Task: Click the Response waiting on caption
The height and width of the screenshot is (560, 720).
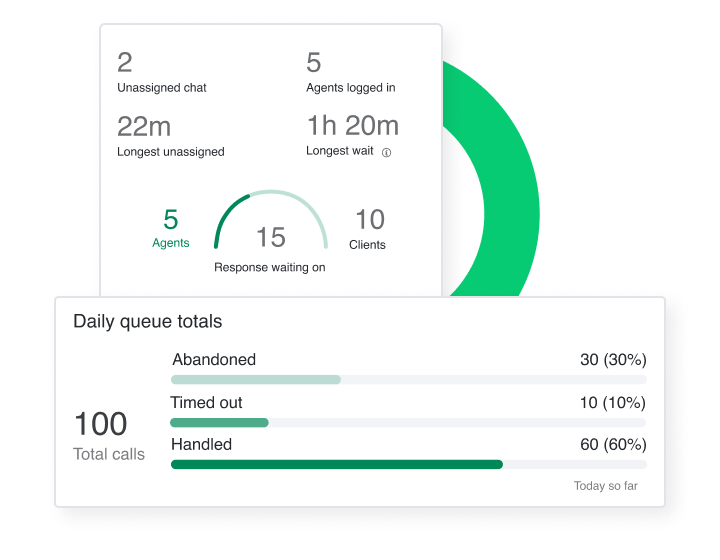Action: pyautogui.click(x=270, y=267)
